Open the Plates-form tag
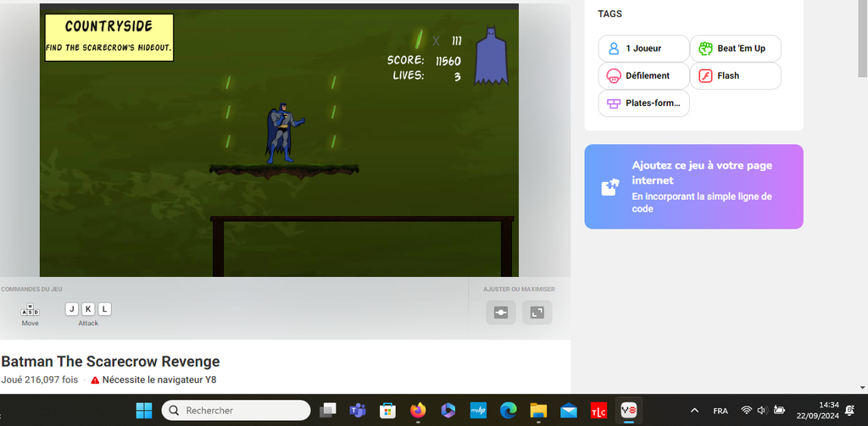Image resolution: width=868 pixels, height=426 pixels. coord(644,103)
